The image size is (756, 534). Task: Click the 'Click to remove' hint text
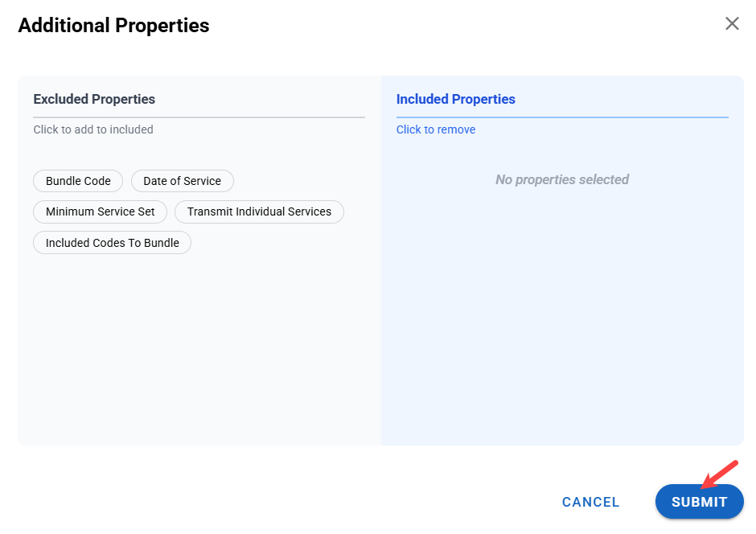pyautogui.click(x=435, y=129)
